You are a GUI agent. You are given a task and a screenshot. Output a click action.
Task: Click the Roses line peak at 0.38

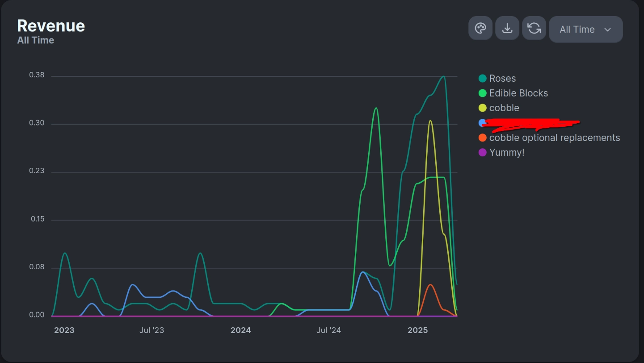[x=443, y=76]
